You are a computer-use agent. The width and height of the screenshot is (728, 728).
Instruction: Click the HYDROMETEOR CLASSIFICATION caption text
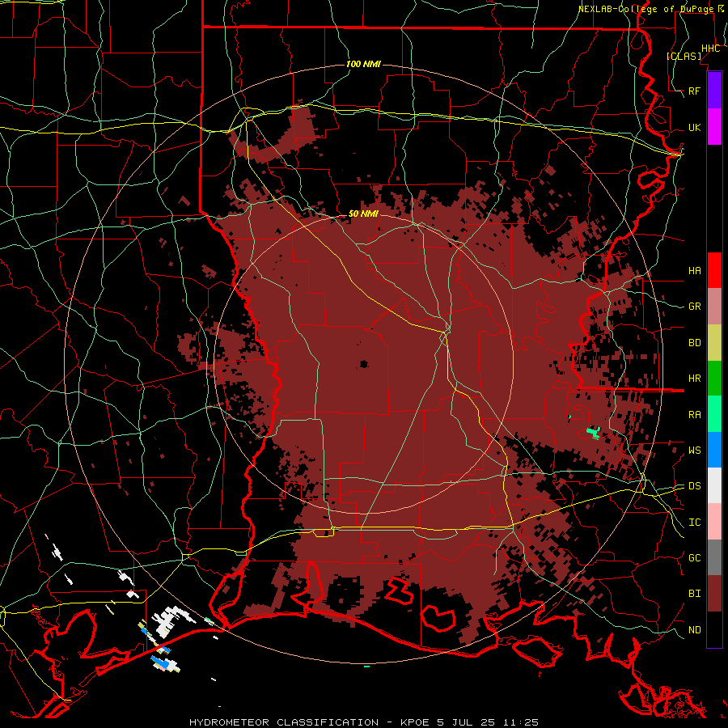click(284, 722)
